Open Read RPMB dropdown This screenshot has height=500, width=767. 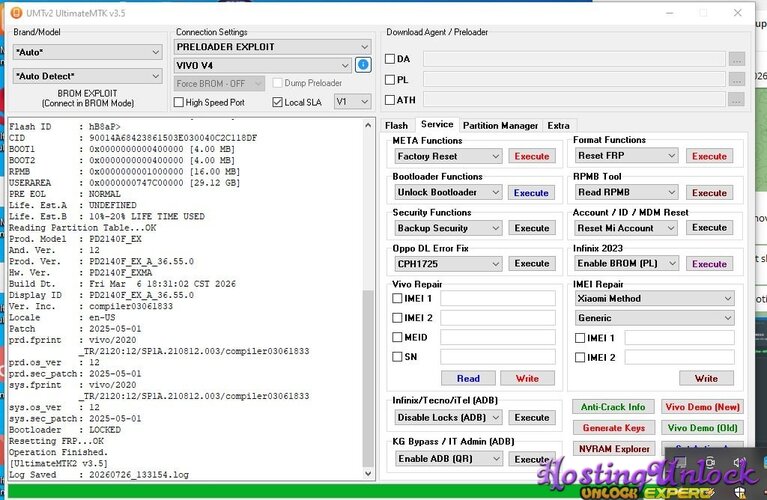coord(627,192)
